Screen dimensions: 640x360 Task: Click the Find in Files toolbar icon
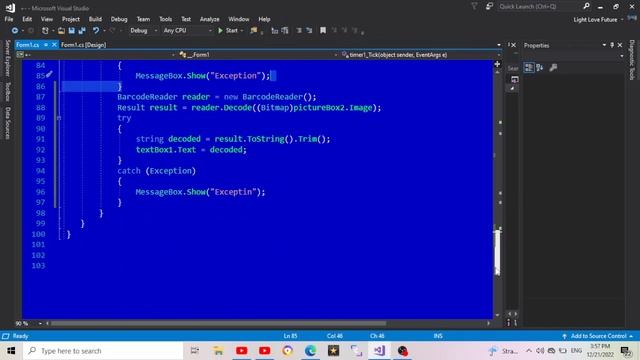click(x=254, y=31)
